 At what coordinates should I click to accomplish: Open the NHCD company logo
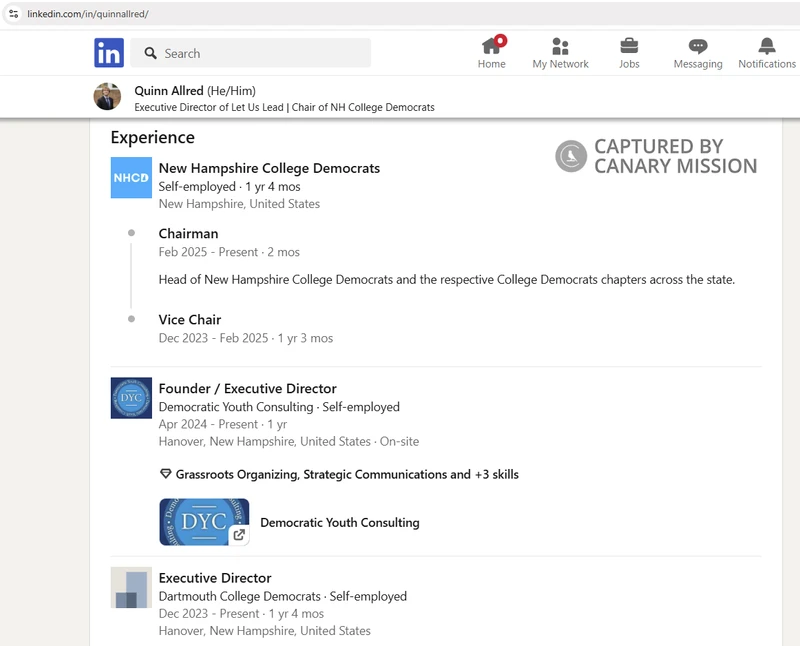point(131,177)
